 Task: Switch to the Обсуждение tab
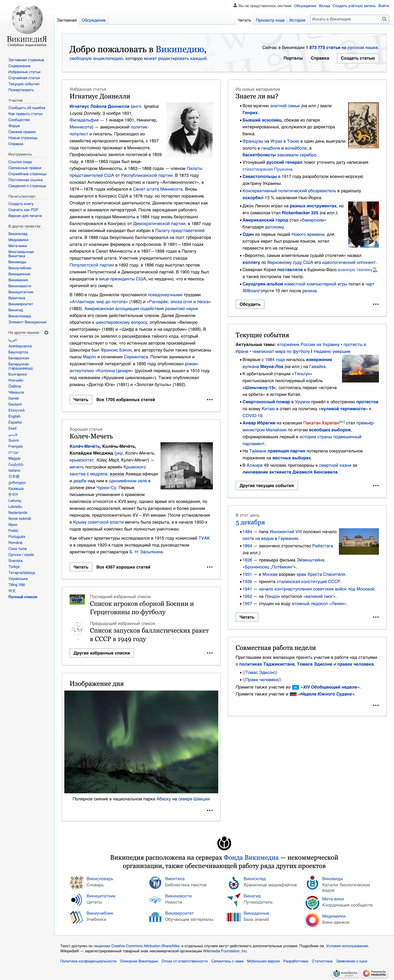[93, 20]
